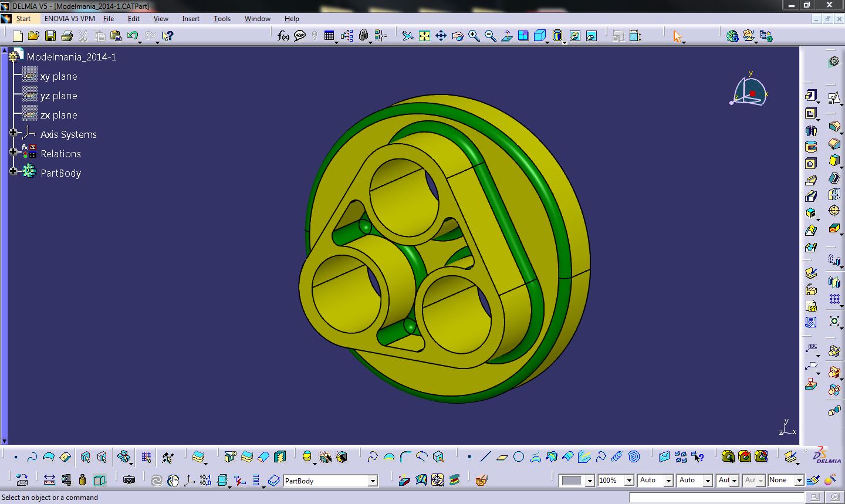Open the Edit menu
845x504 pixels.
(x=134, y=19)
